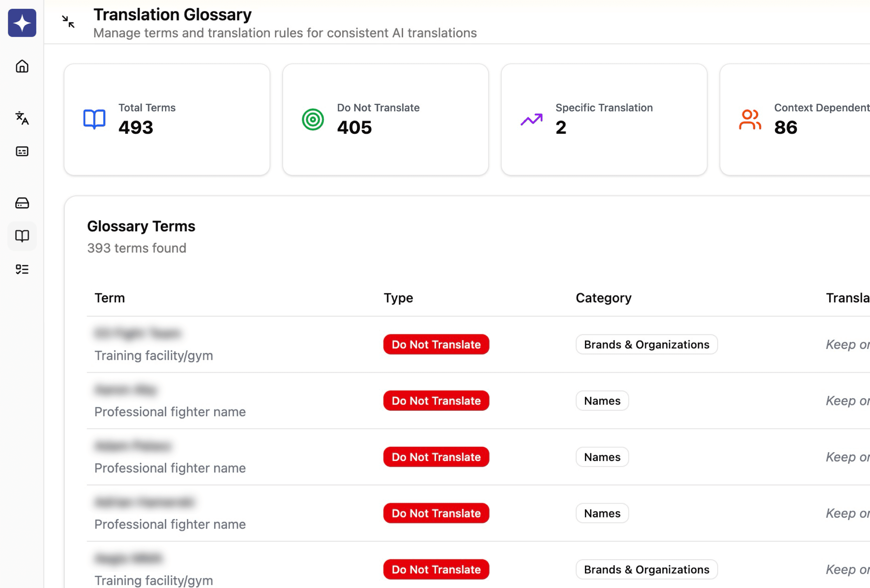Click first row's Do Not Translate badge
The height and width of the screenshot is (588, 870).
(x=436, y=345)
